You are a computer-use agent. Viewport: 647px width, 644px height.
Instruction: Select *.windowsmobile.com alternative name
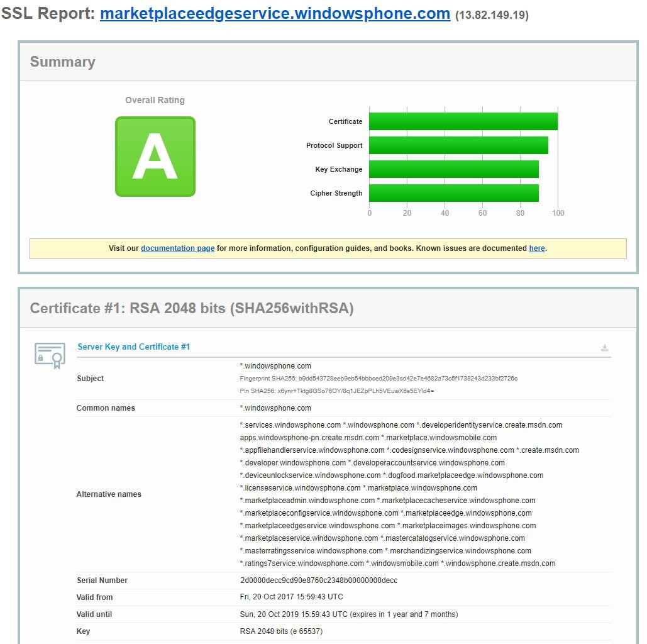pos(402,563)
